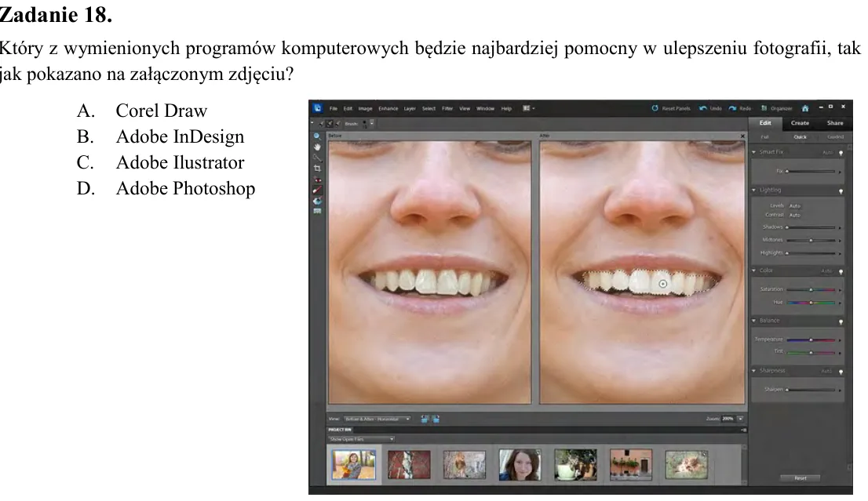
Task: Select the Crop tool
Action: 317,168
